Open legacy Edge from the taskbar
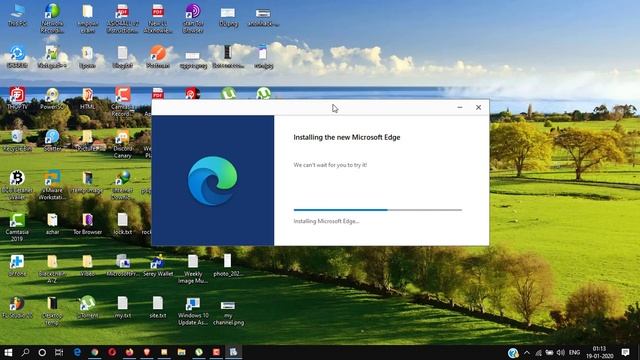640x360 pixels. point(77,352)
